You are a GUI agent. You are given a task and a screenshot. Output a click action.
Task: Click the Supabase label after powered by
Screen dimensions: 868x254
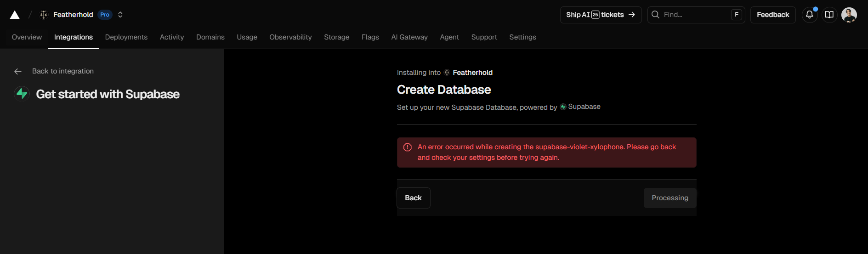(x=584, y=107)
